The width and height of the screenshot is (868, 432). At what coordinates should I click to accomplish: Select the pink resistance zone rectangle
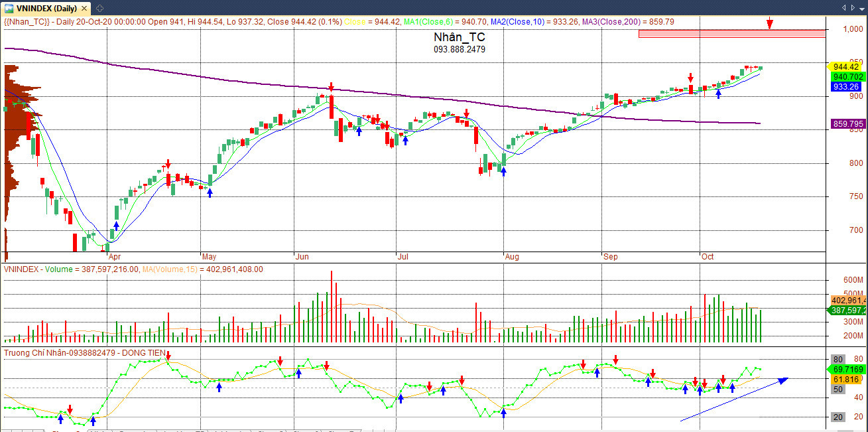732,33
